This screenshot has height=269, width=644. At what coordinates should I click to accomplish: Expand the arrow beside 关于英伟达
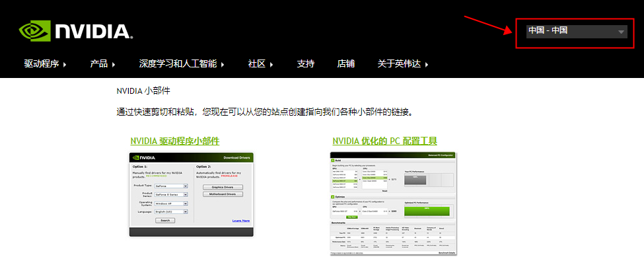point(427,65)
